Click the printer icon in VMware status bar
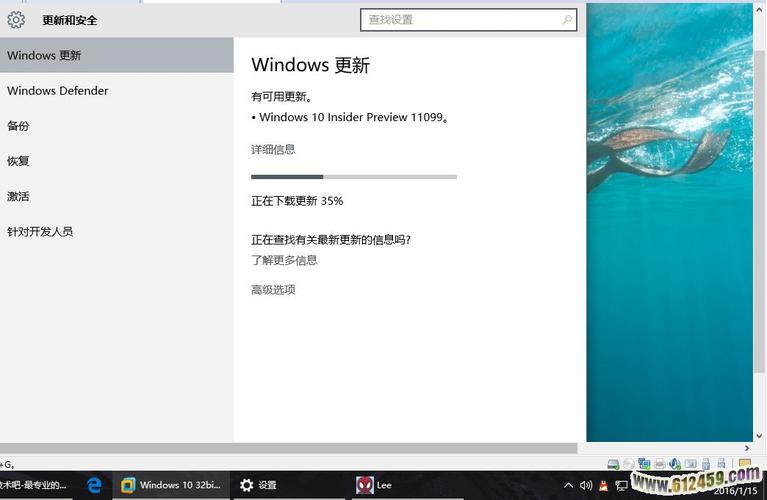The width and height of the screenshot is (767, 500). (x=659, y=464)
